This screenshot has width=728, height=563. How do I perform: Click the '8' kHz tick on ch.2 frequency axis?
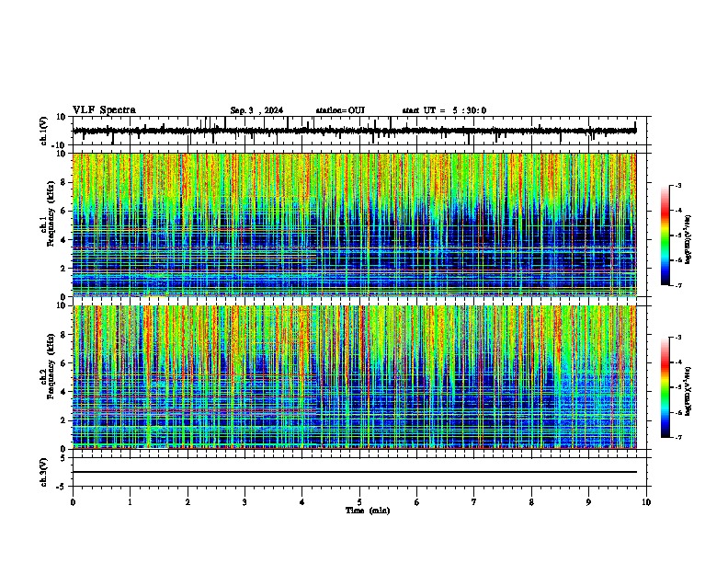[x=64, y=335]
